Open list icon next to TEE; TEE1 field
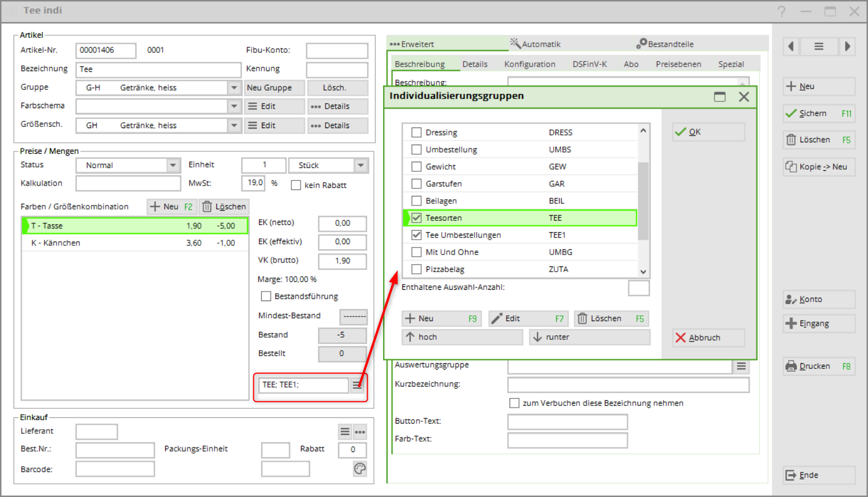 357,385
